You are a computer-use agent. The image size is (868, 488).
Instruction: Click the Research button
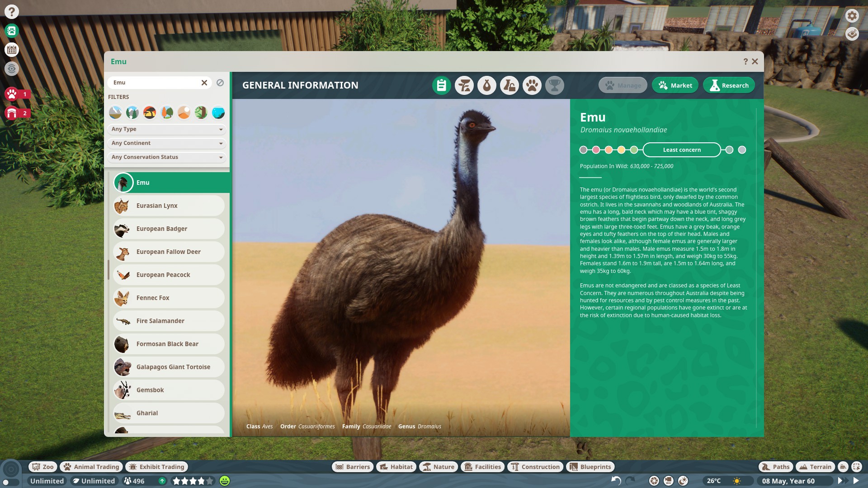coord(729,85)
